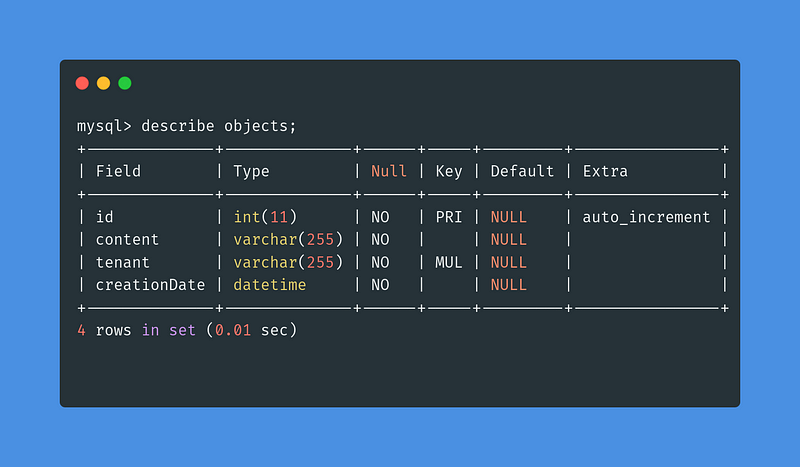The width and height of the screenshot is (800, 467).
Task: Click the Null column header
Action: pos(389,171)
